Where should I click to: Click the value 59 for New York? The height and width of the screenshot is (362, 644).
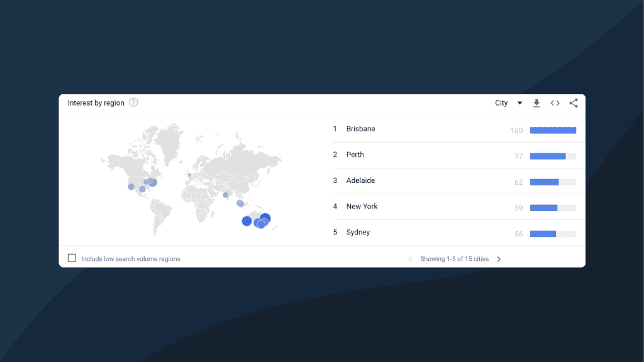click(x=518, y=208)
